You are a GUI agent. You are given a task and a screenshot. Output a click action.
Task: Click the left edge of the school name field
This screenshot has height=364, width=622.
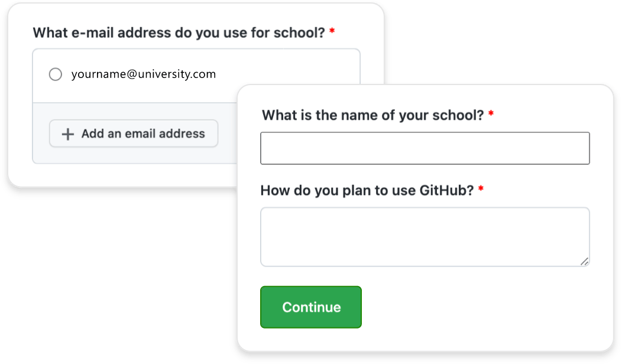click(x=261, y=148)
